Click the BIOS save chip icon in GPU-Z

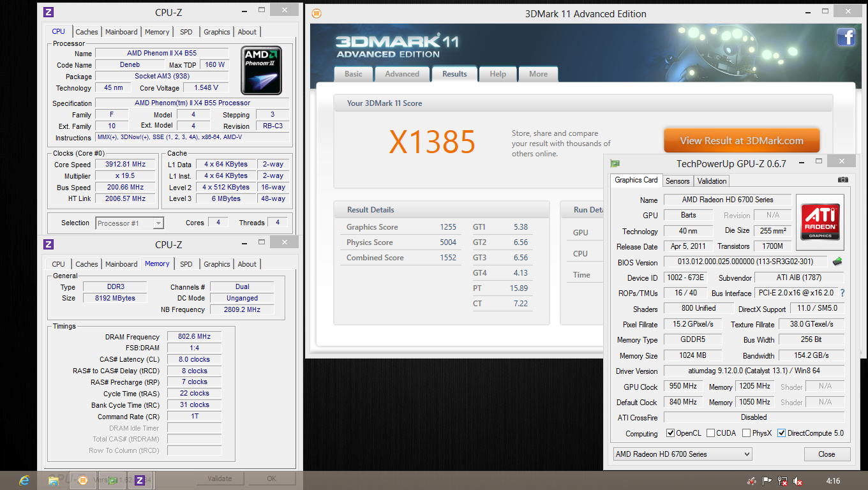click(837, 262)
